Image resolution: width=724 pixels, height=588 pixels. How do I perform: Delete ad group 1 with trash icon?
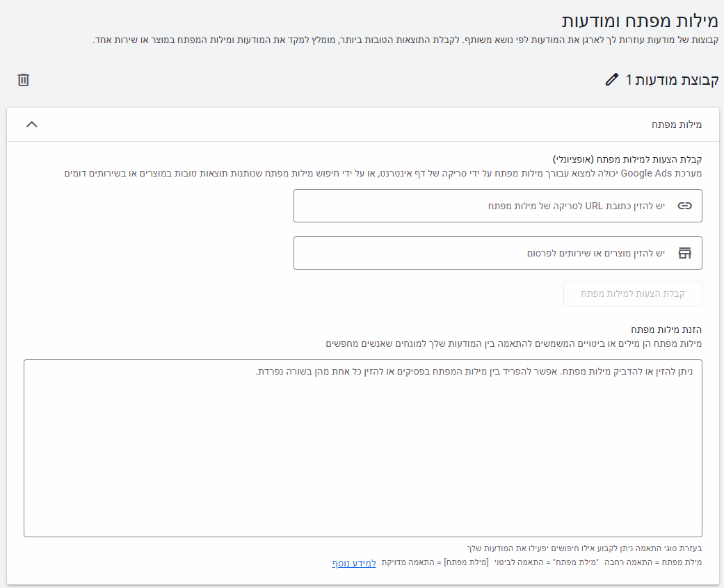coord(23,80)
